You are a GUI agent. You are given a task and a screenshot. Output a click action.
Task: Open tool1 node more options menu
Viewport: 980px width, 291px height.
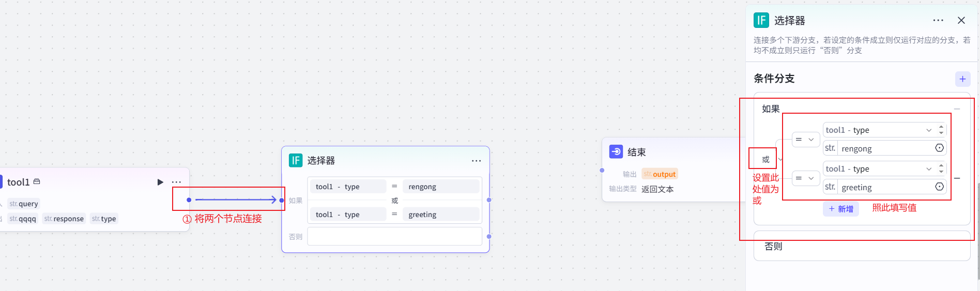[x=176, y=182]
